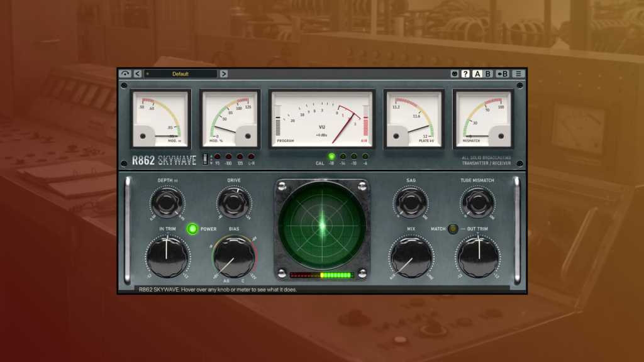The height and width of the screenshot is (362, 644).
Task: Go to the next preset with right arrow
Action: pos(223,74)
